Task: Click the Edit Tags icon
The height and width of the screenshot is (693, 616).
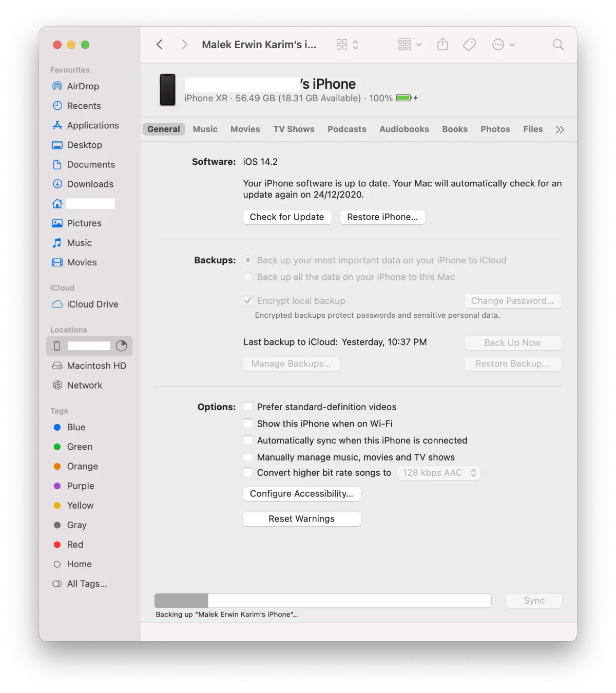Action: point(469,45)
